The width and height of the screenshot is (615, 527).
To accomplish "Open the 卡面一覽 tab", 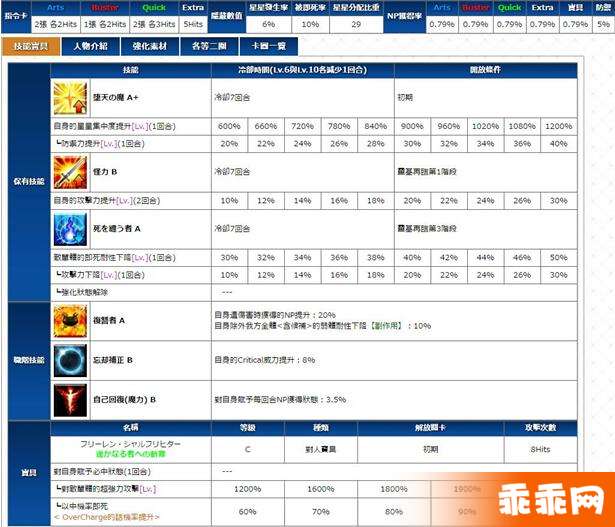I will click(x=268, y=46).
